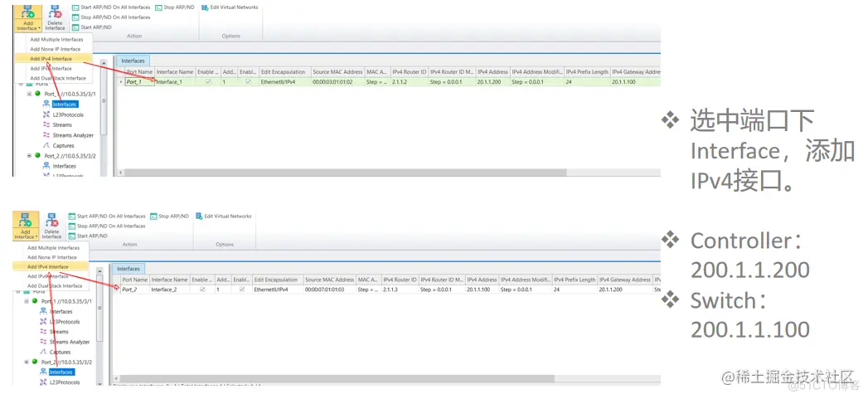The height and width of the screenshot is (399, 868).
Task: Click Start ARP/ND in upper screenshot ribbon
Action: [92, 27]
